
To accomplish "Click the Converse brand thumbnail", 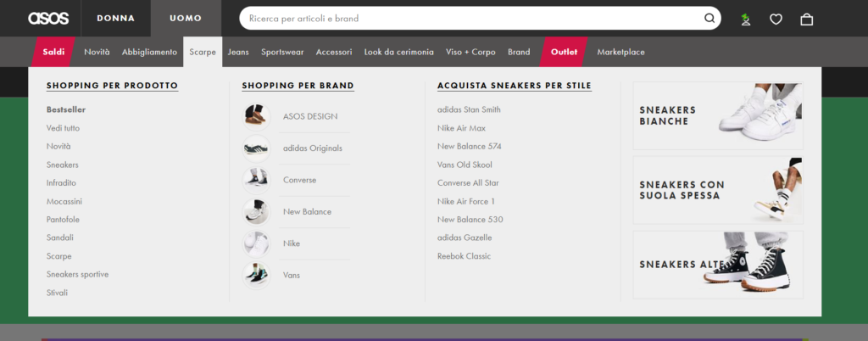I will click(256, 180).
